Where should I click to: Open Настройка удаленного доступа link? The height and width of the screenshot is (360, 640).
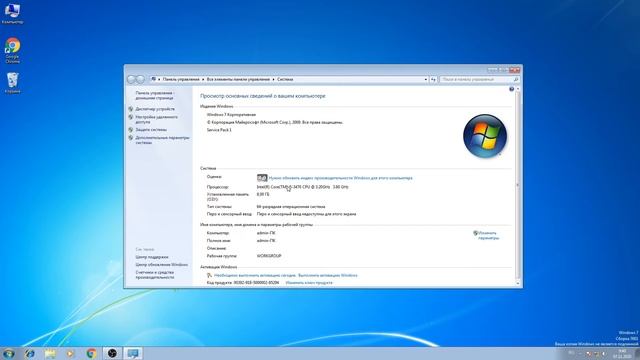coord(156,120)
